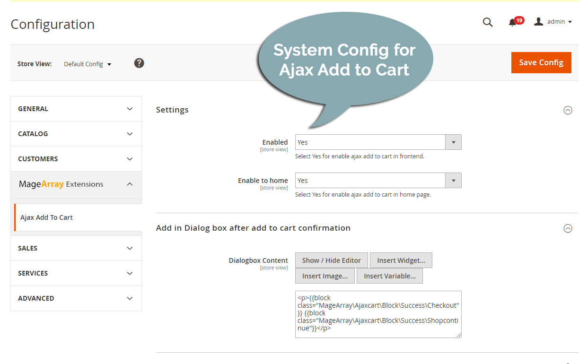Click the Save Config button
This screenshot has height=364, width=588.
point(541,62)
